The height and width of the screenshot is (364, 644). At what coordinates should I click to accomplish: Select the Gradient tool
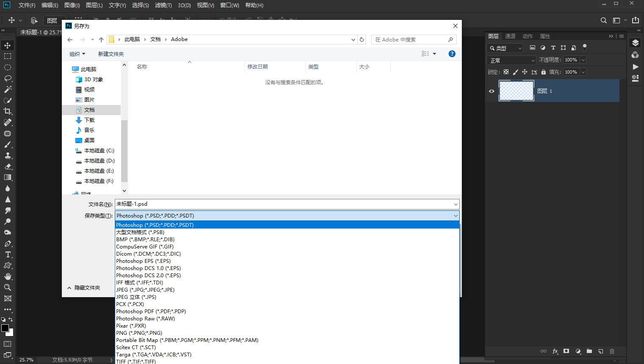pos(8,177)
